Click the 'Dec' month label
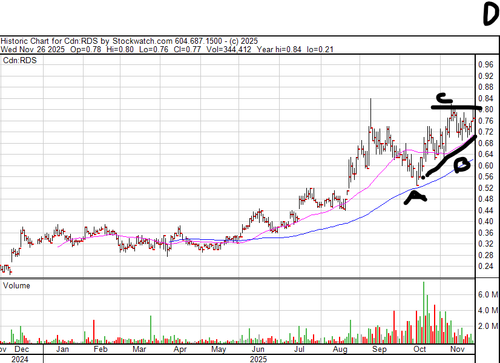The height and width of the screenshot is (363, 500). pos(22,349)
